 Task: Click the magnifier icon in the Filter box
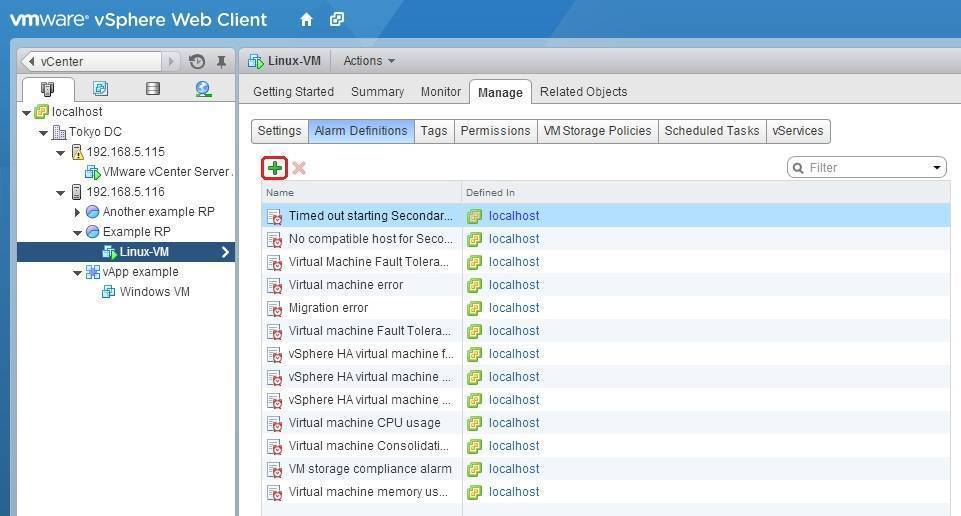[x=798, y=168]
